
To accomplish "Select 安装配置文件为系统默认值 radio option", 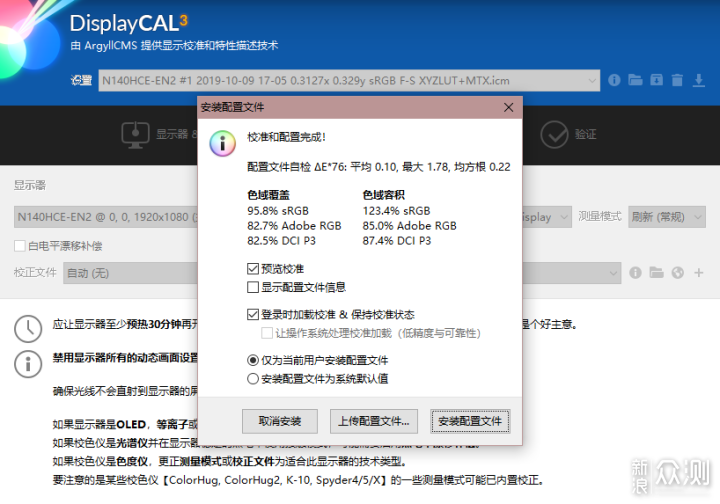I will click(x=252, y=378).
